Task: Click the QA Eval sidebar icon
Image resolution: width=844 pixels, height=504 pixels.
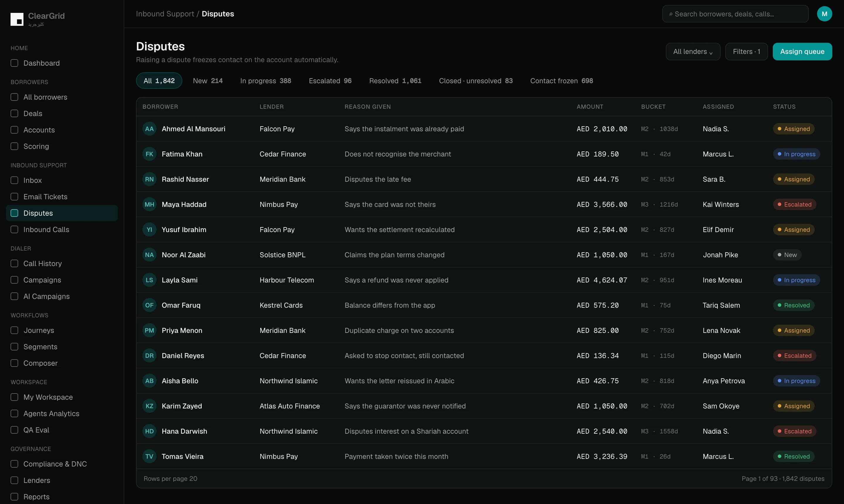Action: click(14, 430)
